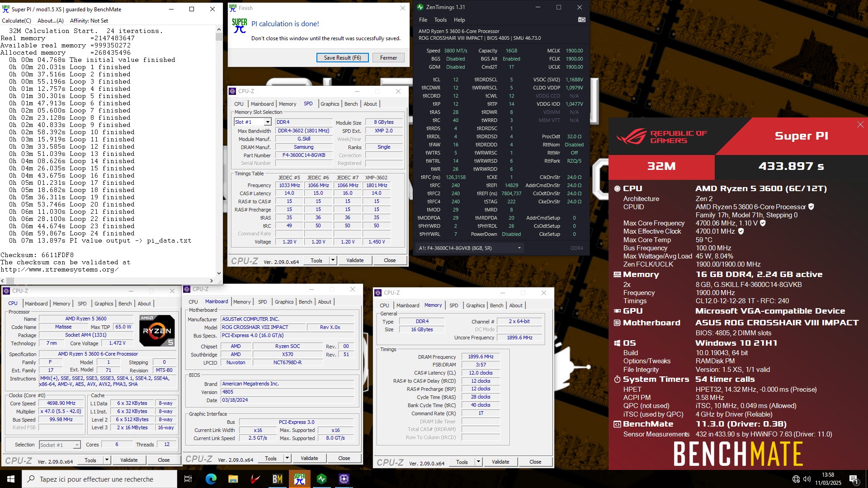Click Super PI vertical scrollbar down arrow
This screenshot has width=868, height=488.
(219, 273)
